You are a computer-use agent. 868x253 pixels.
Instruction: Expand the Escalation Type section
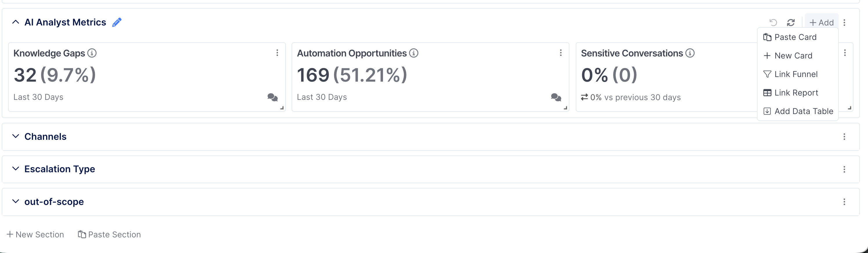point(15,168)
